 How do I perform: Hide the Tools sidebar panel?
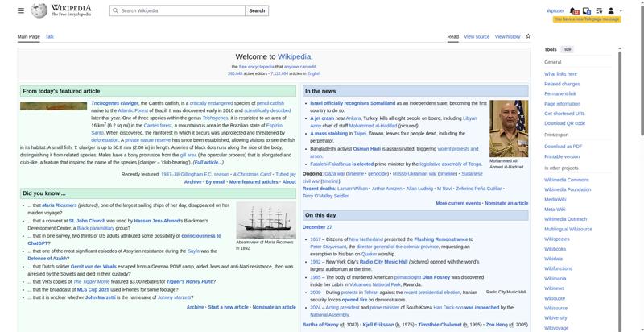(x=568, y=49)
